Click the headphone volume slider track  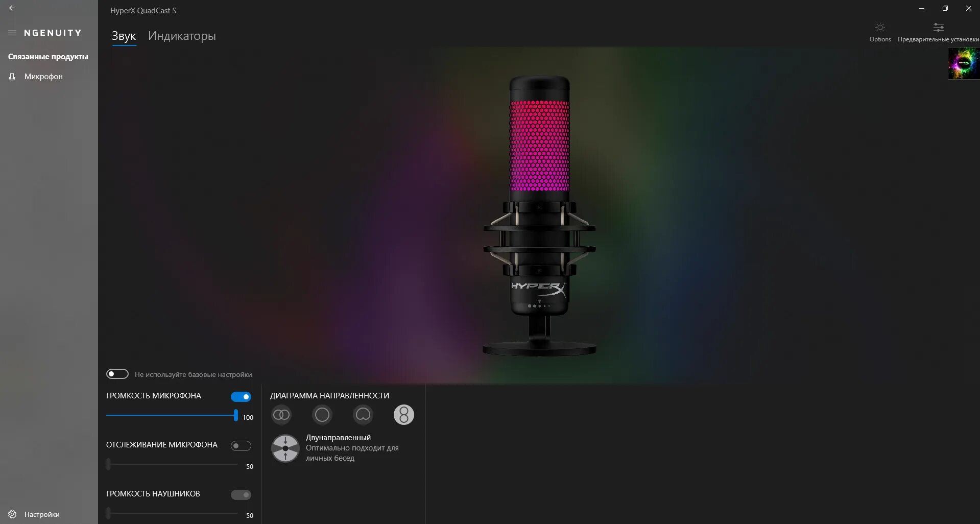pyautogui.click(x=172, y=513)
